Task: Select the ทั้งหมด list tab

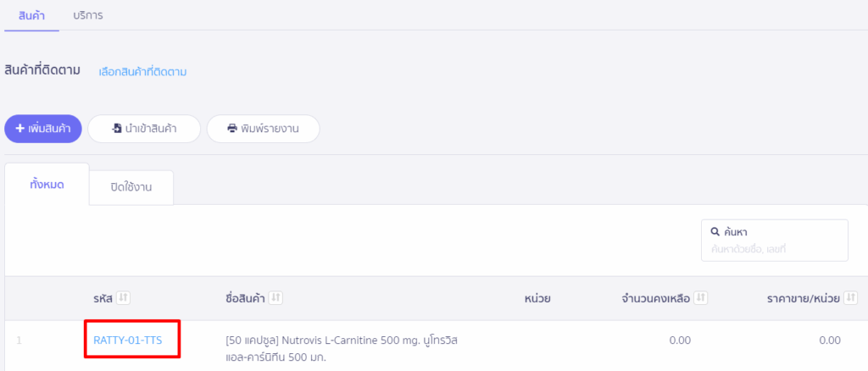Action: point(47,185)
